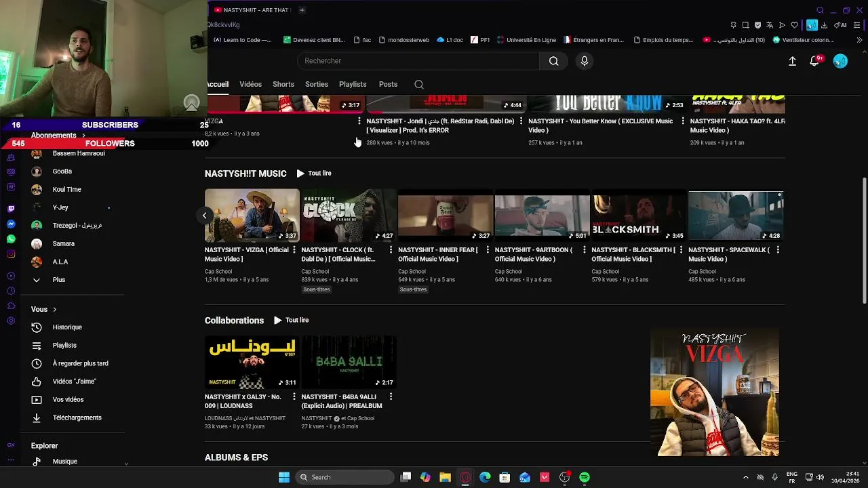Image resolution: width=868 pixels, height=488 pixels.
Task: Open the player icon in Opera sidebar
Action: tap(11, 276)
